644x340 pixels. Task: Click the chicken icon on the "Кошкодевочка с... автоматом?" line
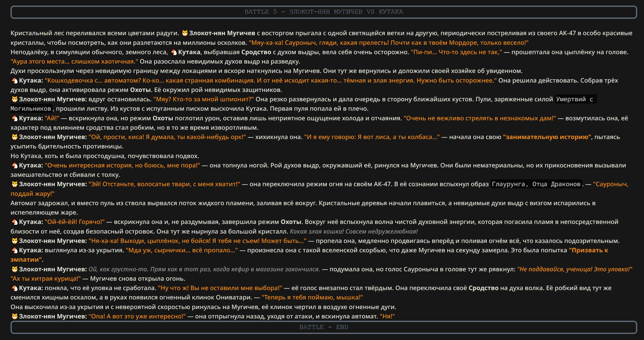point(15,80)
